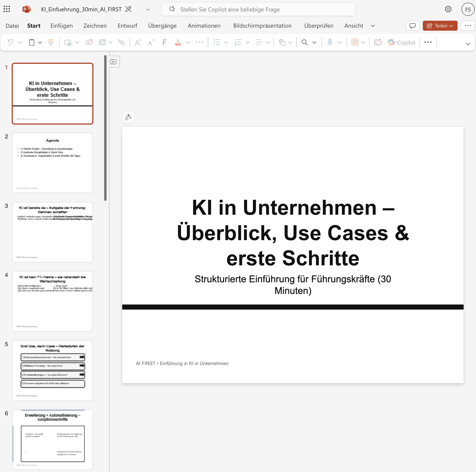This screenshot has height=472, width=476.
Task: Open the app launcher grid
Action: pos(7,9)
